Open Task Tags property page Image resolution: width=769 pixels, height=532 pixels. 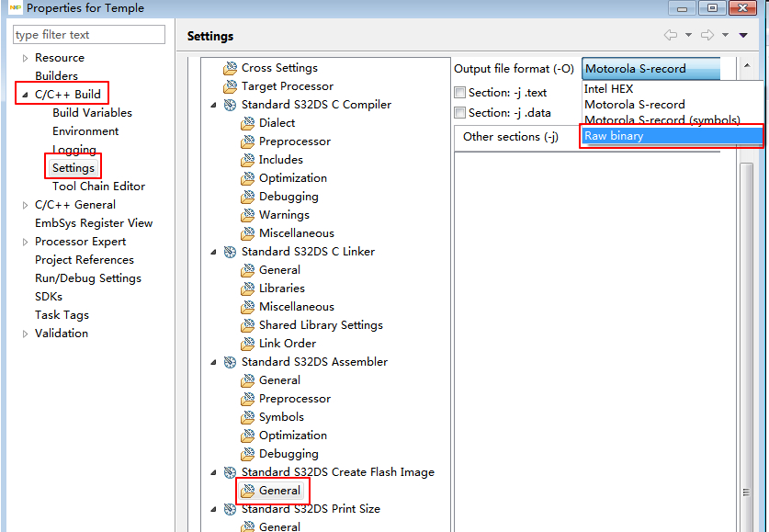coord(62,315)
